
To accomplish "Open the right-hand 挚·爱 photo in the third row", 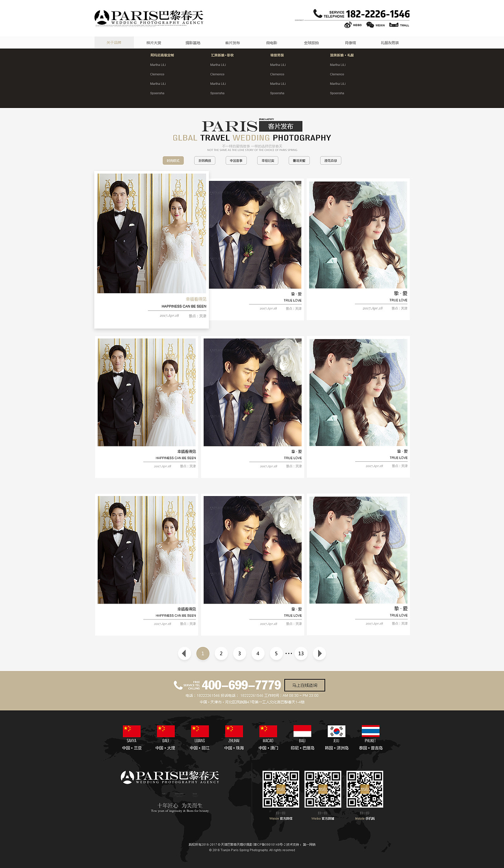I will pyautogui.click(x=358, y=550).
